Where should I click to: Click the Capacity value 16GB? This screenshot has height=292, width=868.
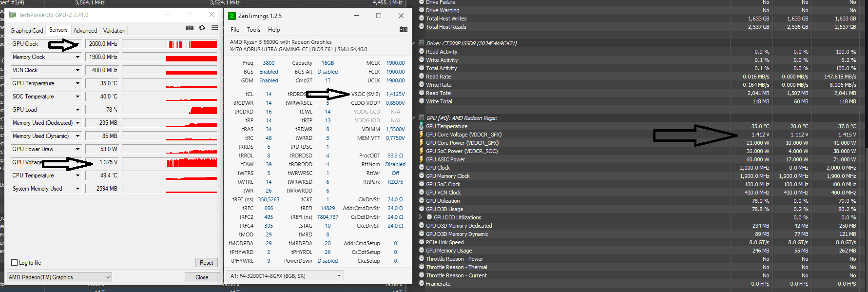coord(328,63)
